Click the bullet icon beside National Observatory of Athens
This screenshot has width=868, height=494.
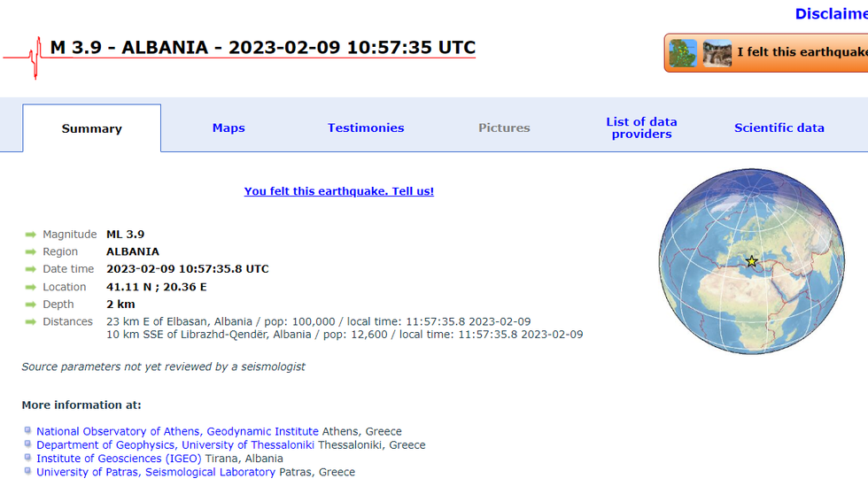[28, 431]
